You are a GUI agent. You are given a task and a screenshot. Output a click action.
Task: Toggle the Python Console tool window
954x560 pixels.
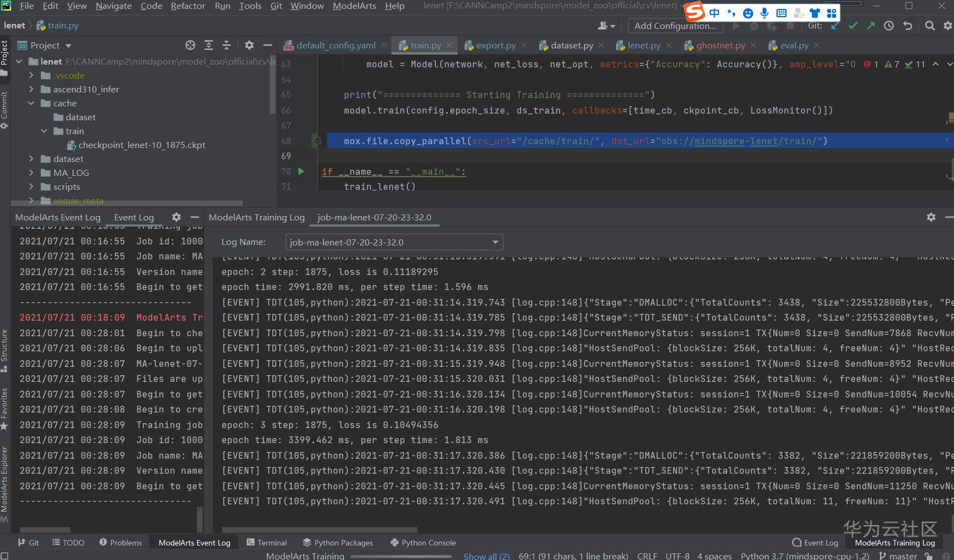[x=423, y=543]
